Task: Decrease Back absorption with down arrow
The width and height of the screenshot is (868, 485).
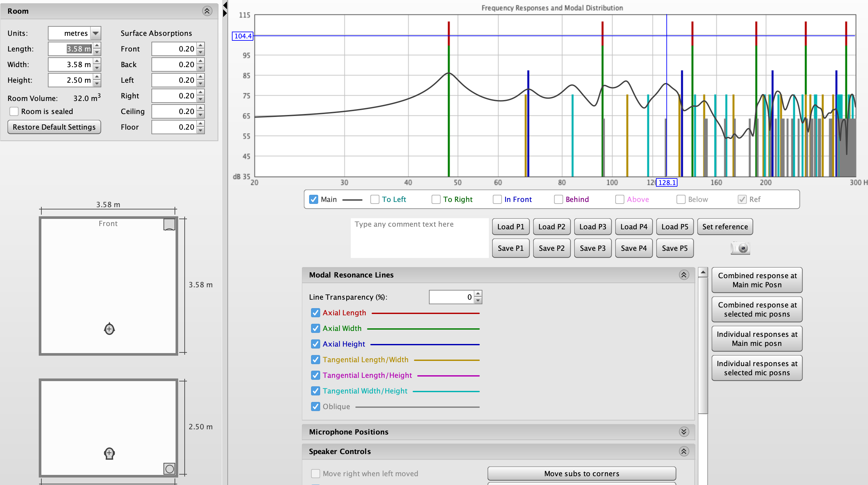Action: click(x=201, y=68)
